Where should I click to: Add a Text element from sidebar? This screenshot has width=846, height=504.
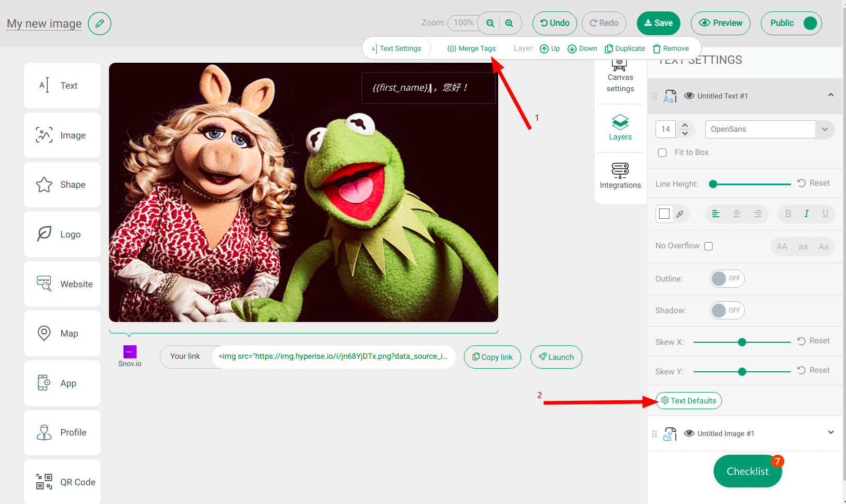pyautogui.click(x=62, y=86)
